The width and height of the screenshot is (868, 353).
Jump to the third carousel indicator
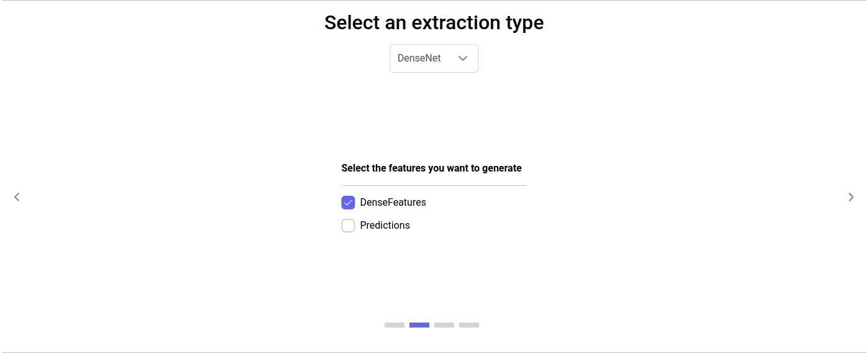(x=444, y=325)
